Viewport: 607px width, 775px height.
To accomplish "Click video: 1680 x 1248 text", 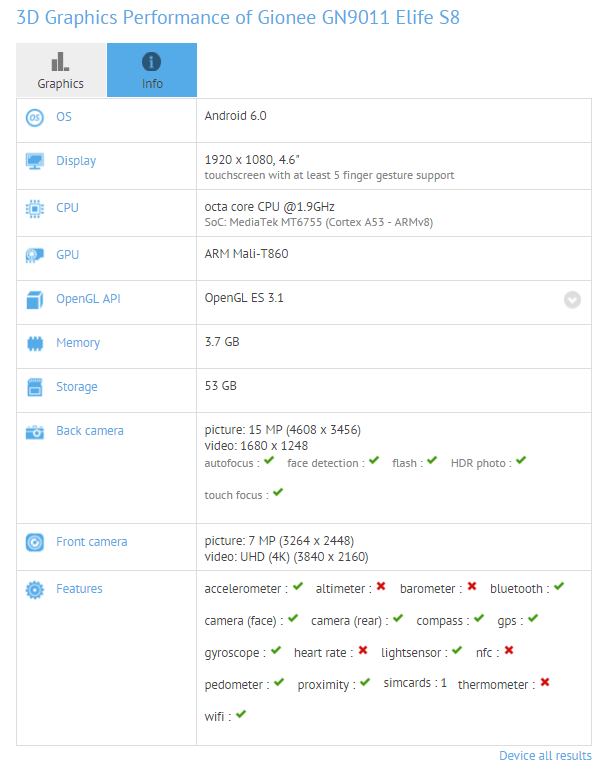I will point(256,446).
